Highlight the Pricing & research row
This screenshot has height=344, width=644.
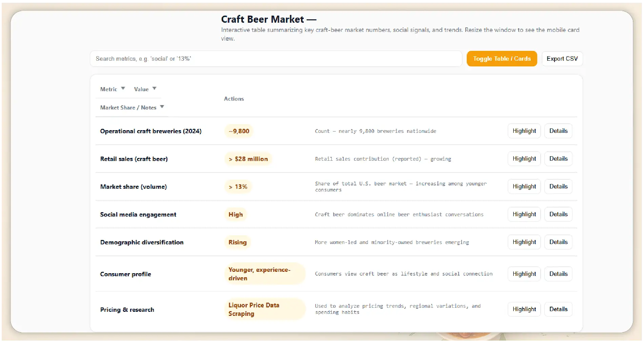(x=524, y=309)
